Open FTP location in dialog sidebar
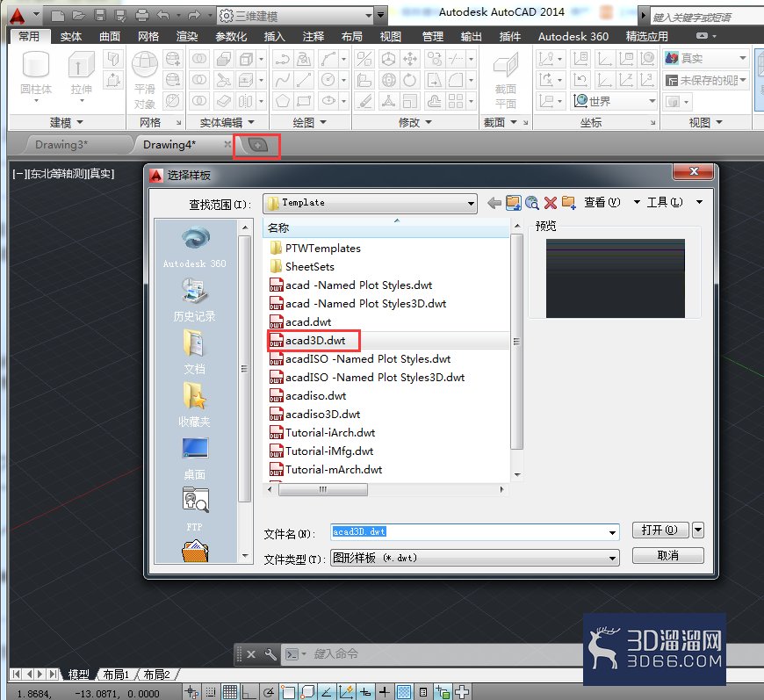The image size is (764, 700). (x=195, y=509)
